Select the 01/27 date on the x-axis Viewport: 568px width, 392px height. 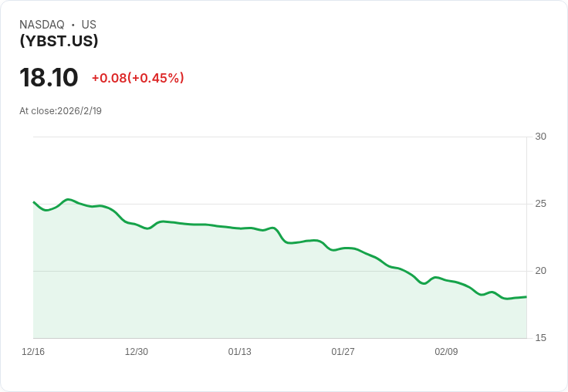(343, 352)
